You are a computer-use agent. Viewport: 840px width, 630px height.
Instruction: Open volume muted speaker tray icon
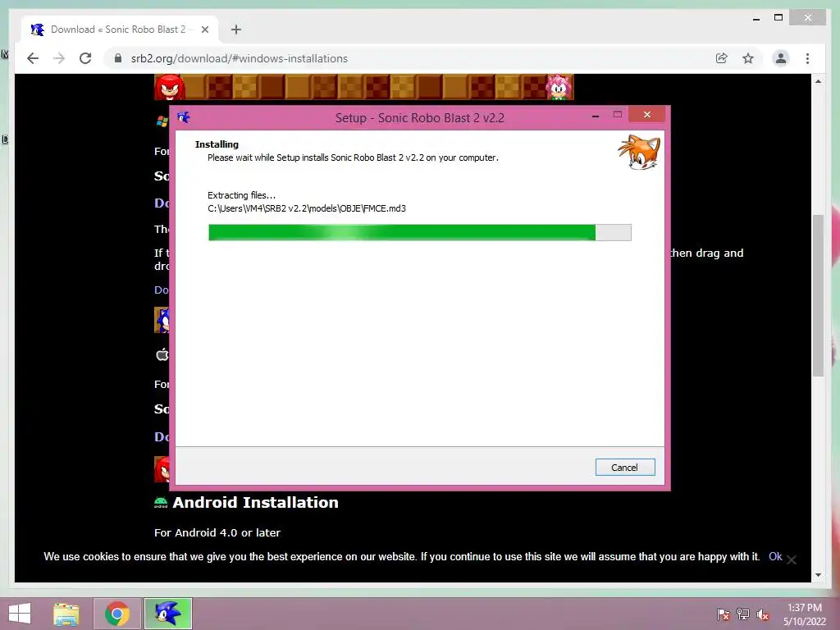tap(763, 614)
